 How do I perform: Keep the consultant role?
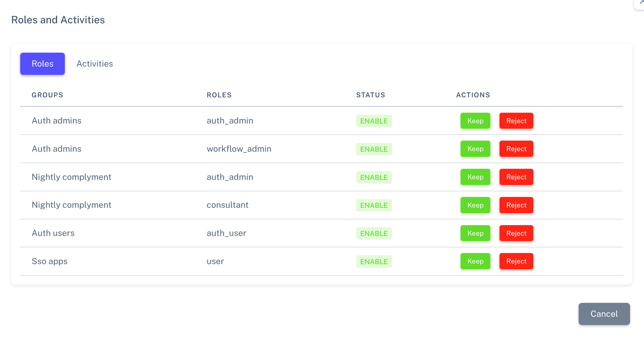click(x=475, y=205)
